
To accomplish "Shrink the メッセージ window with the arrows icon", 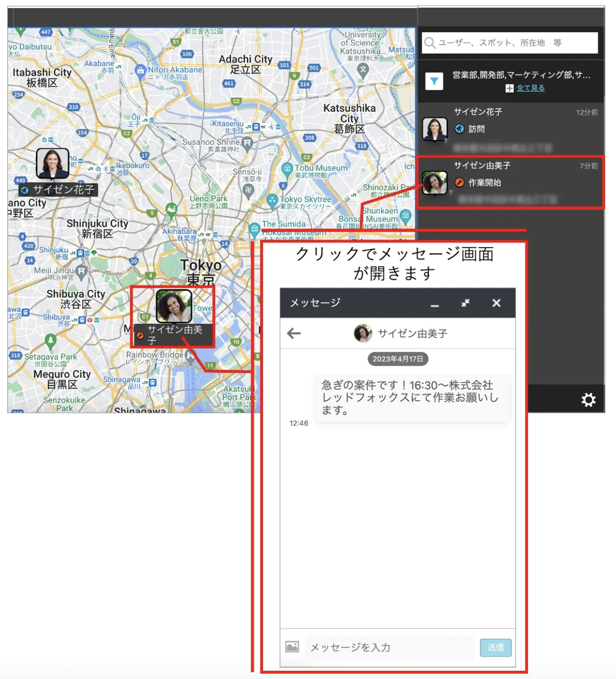I will 465,303.
